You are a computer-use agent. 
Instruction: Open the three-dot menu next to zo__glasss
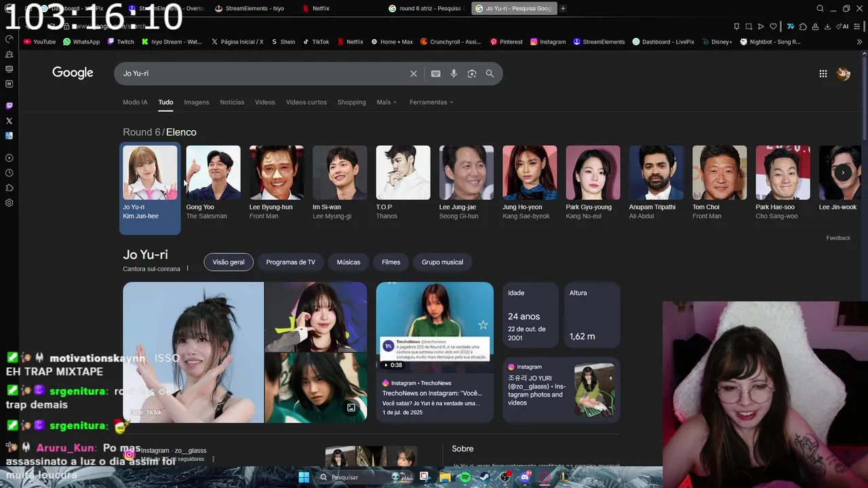point(214,459)
